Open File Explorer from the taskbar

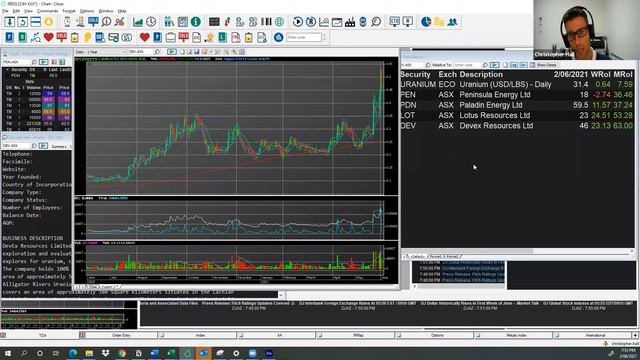pyautogui.click(x=89, y=353)
